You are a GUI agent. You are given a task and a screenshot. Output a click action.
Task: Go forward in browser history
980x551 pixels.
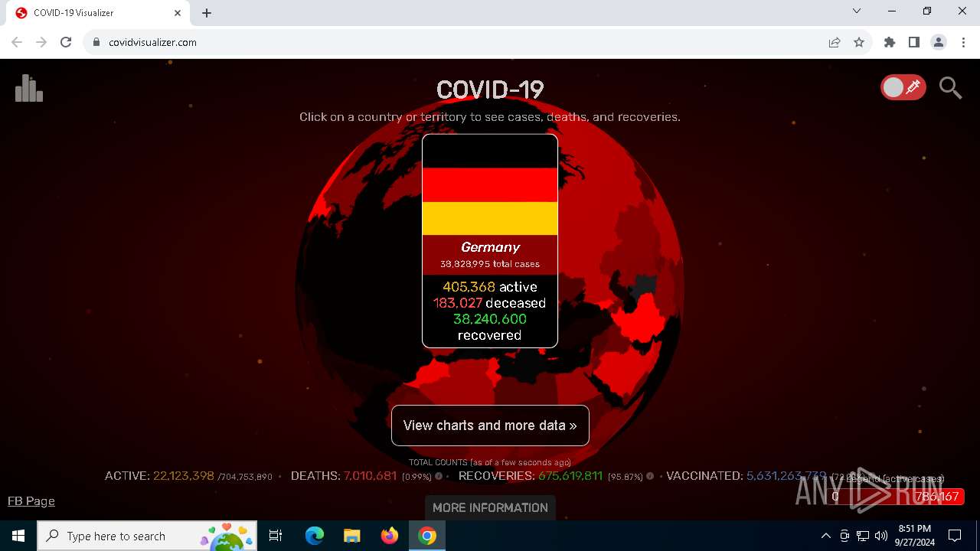(41, 42)
